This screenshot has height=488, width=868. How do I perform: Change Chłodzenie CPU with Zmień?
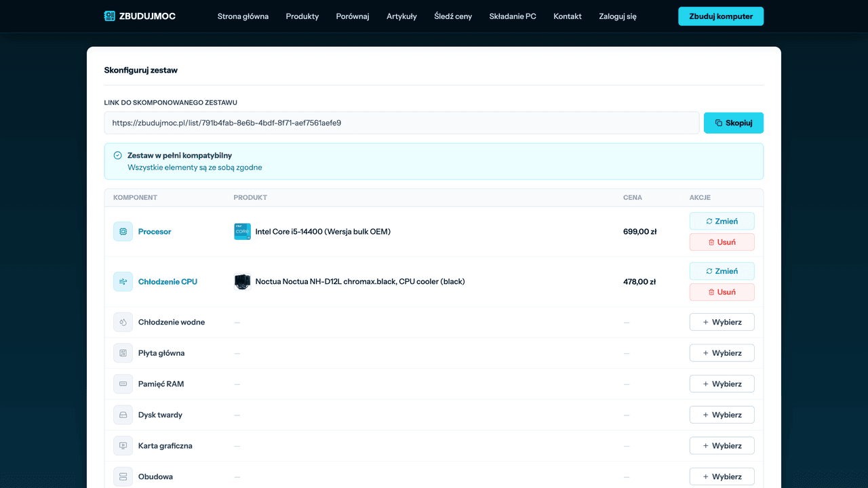(x=722, y=271)
